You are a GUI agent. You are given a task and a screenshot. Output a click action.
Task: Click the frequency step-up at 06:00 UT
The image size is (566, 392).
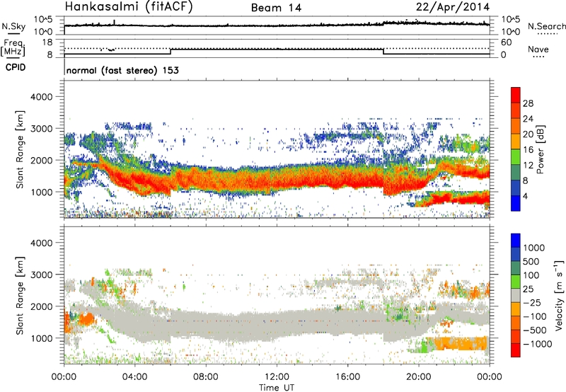pos(171,51)
